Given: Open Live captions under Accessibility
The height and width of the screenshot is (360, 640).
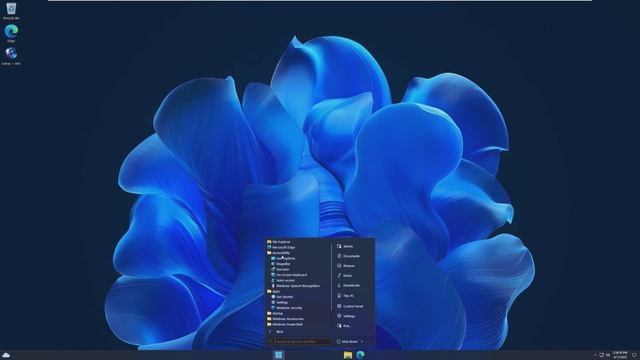Looking at the screenshot, I should [283, 258].
